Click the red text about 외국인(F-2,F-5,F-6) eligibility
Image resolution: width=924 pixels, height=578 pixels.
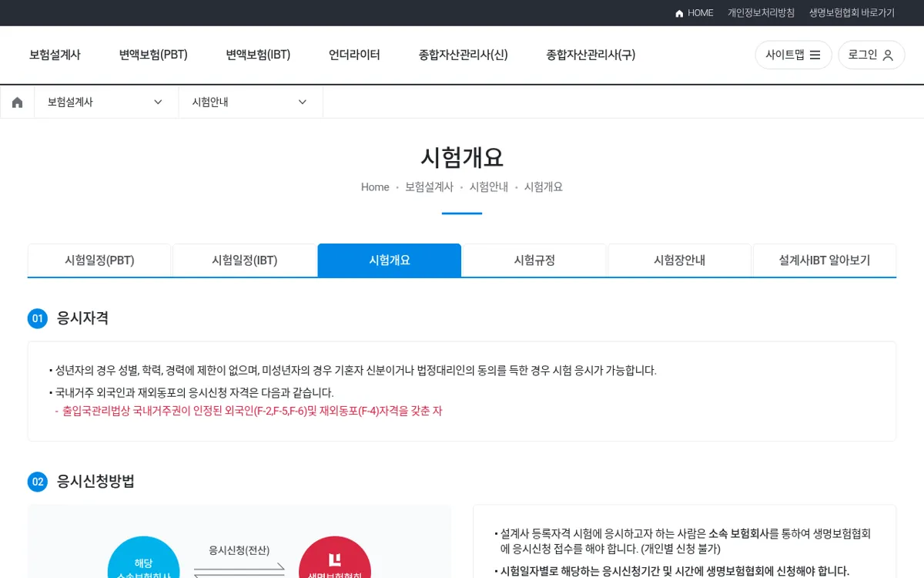point(249,411)
